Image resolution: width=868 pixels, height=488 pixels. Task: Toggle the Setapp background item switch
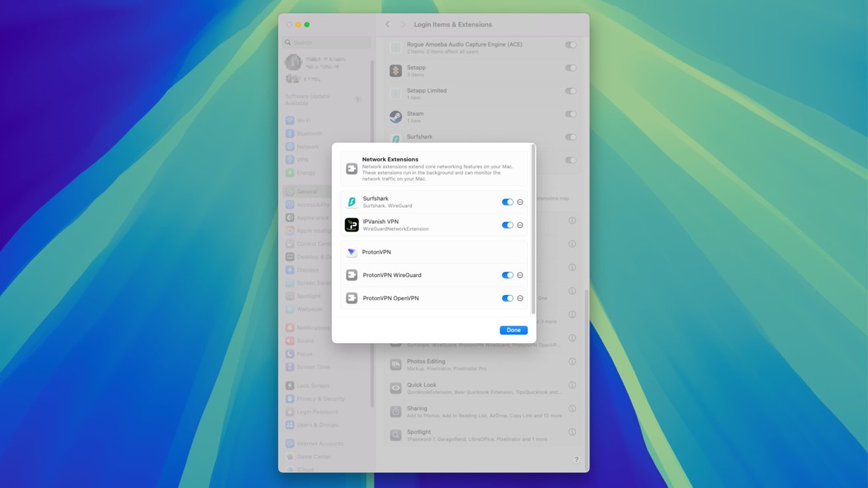pyautogui.click(x=570, y=68)
